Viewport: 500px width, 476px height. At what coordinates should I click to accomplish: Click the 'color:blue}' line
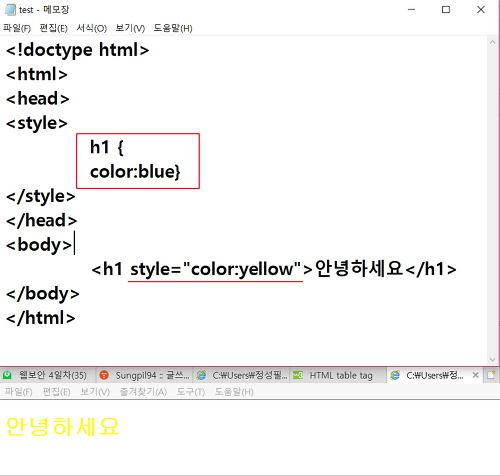[135, 172]
